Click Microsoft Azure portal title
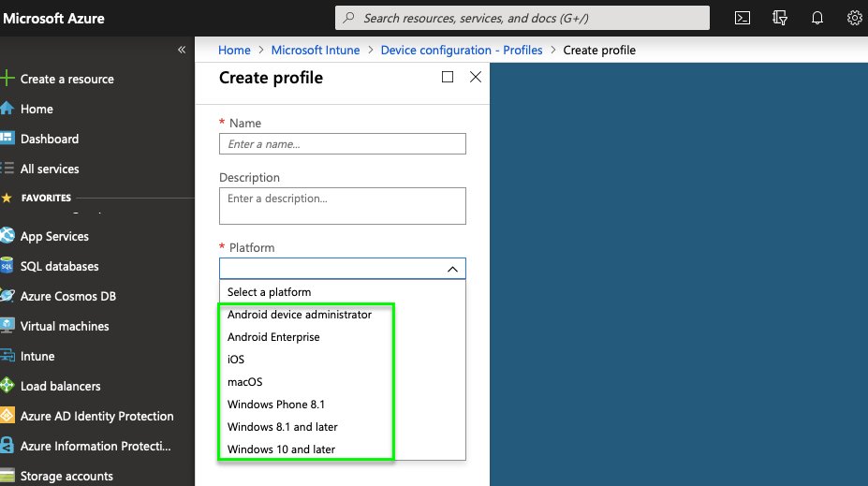This screenshot has height=486, width=868. tap(53, 19)
